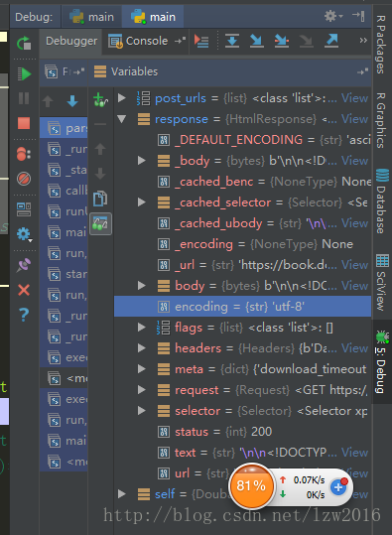This screenshot has width=392, height=535.
Task: Close debug tab with red X icon
Action: (x=24, y=290)
